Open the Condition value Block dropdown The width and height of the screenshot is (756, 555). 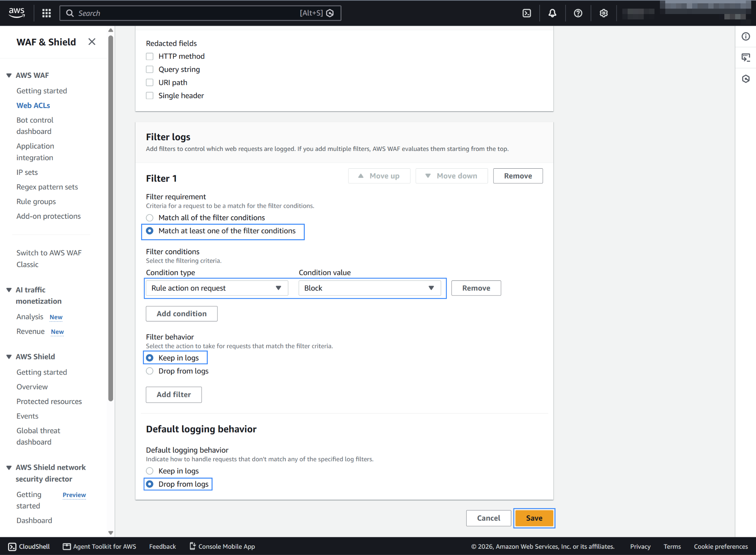click(370, 288)
